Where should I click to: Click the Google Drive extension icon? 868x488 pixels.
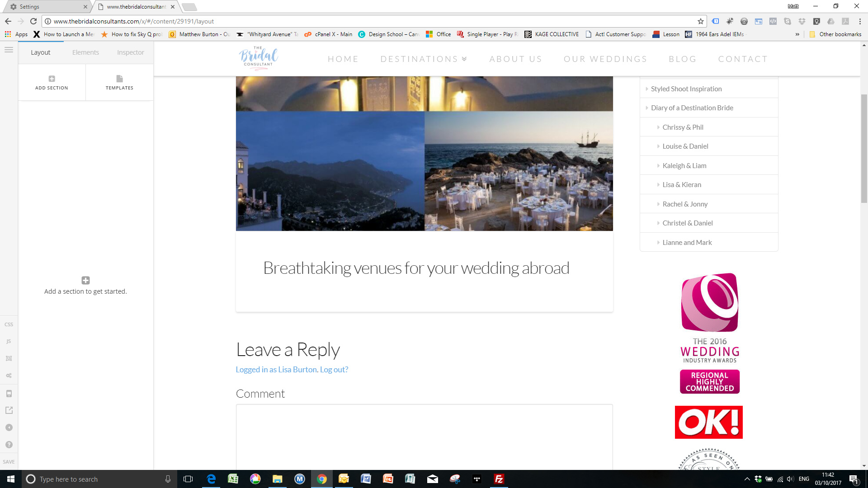(x=831, y=21)
